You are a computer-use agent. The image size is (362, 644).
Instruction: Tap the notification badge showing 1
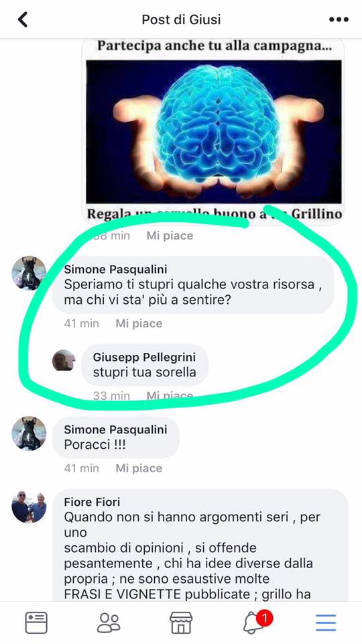(264, 617)
